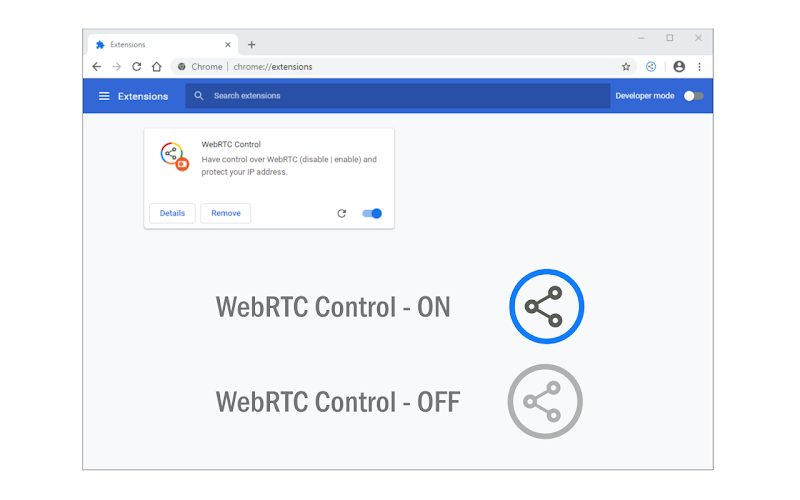Disable the WebRTC Control extension toggle
The height and width of the screenshot is (500, 800).
pyautogui.click(x=372, y=213)
